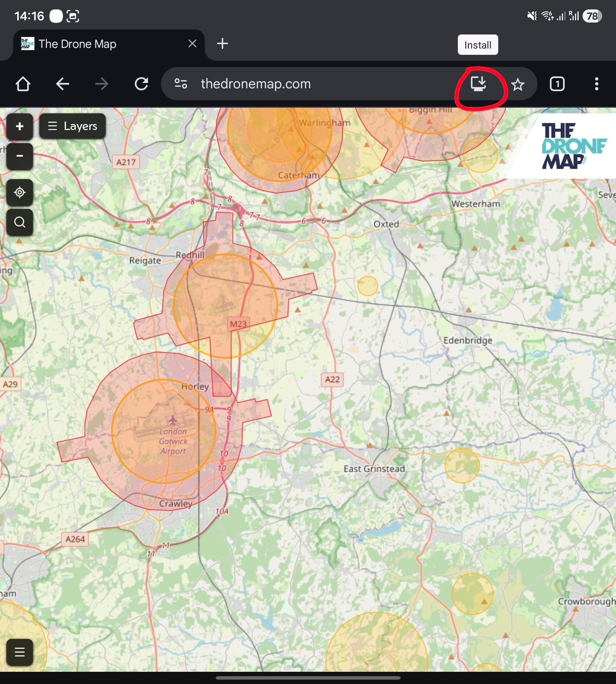Open the bottom-left hamburger menu
This screenshot has width=616, height=684.
20,652
